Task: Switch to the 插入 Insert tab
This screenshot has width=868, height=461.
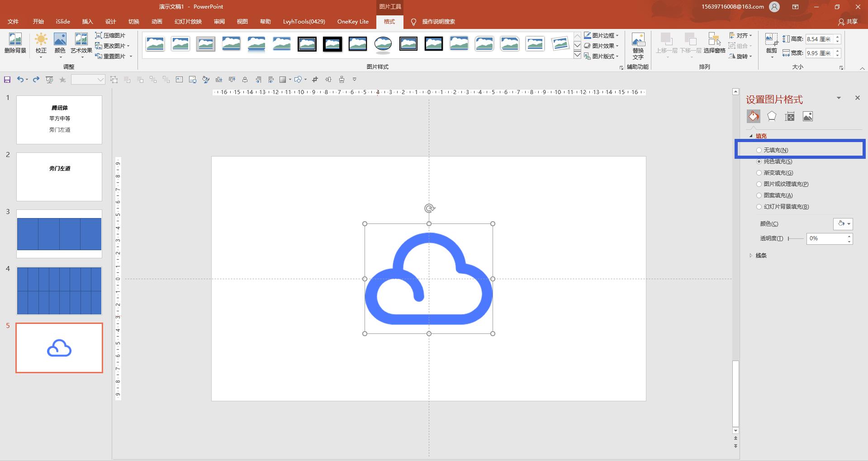Action: tap(87, 22)
